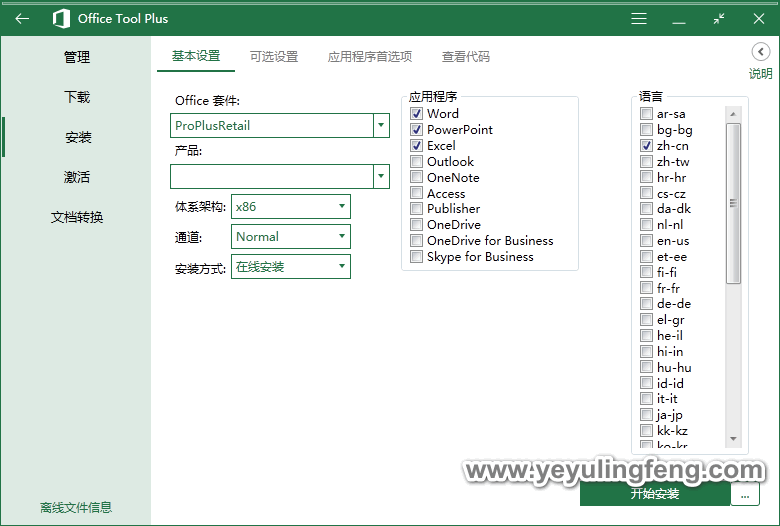Go to the 激活 sidebar section
Viewport: 780px width, 526px height.
(77, 177)
